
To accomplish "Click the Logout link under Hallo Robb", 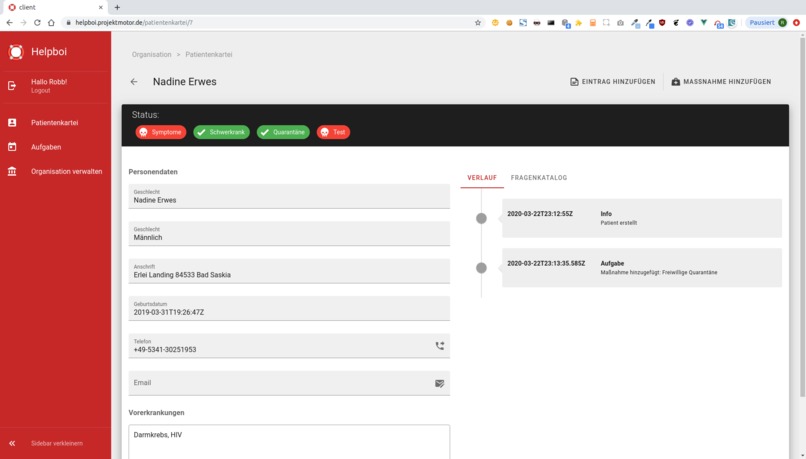I will tap(41, 90).
